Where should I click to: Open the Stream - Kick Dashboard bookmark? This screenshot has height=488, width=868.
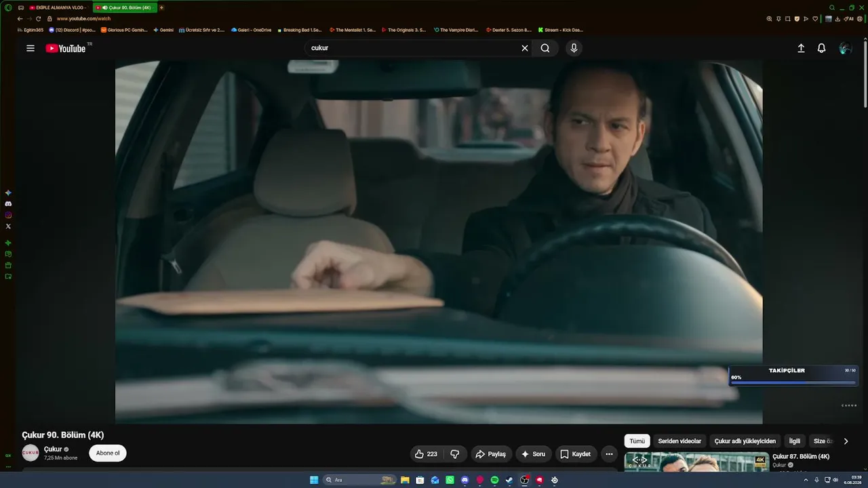click(561, 30)
